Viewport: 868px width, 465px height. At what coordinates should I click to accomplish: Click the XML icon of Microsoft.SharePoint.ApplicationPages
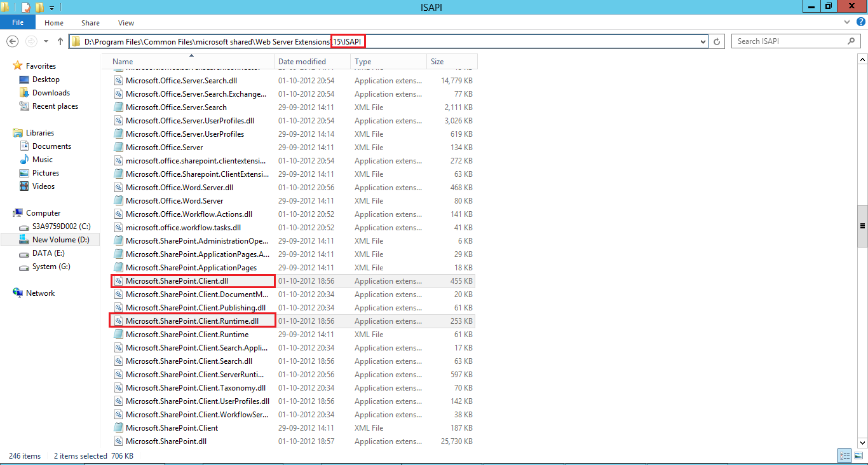pyautogui.click(x=118, y=268)
